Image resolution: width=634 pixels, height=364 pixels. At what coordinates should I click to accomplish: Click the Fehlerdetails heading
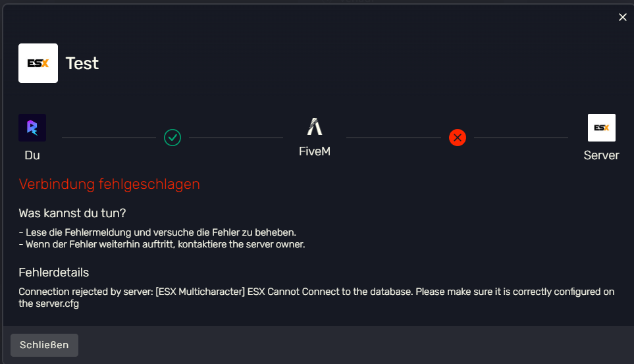[x=54, y=273]
